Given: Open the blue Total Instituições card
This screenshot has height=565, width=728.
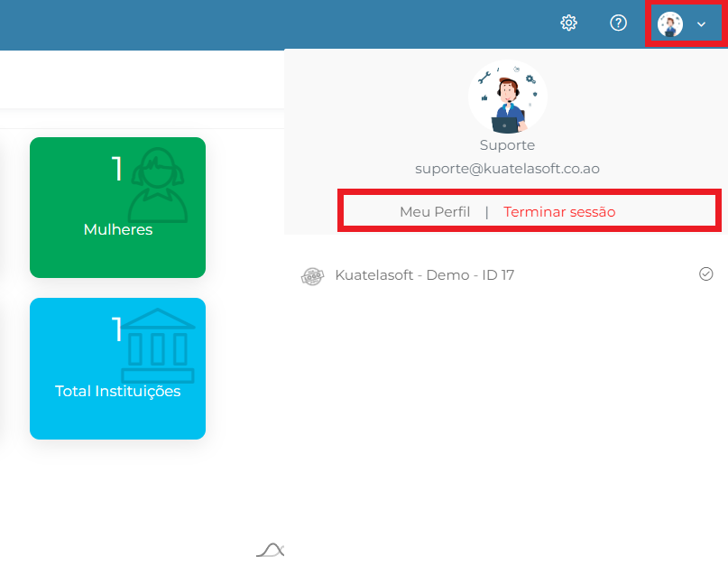Looking at the screenshot, I should [x=117, y=368].
